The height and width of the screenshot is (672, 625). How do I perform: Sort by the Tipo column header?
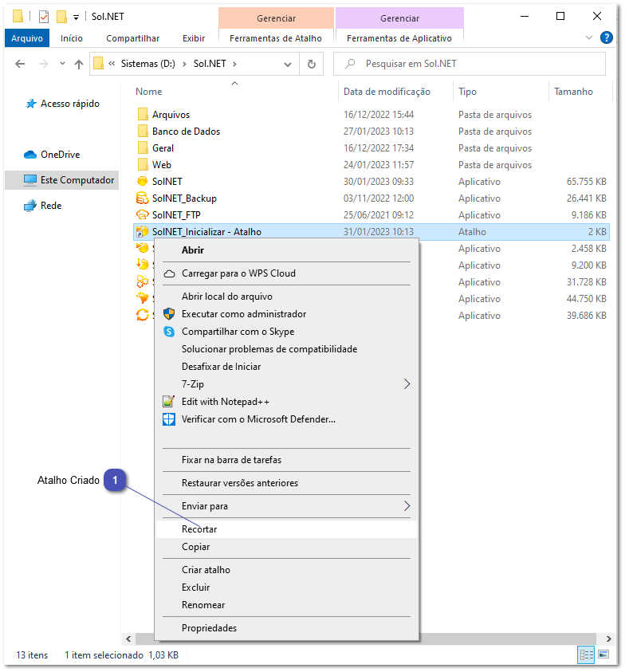pos(467,92)
